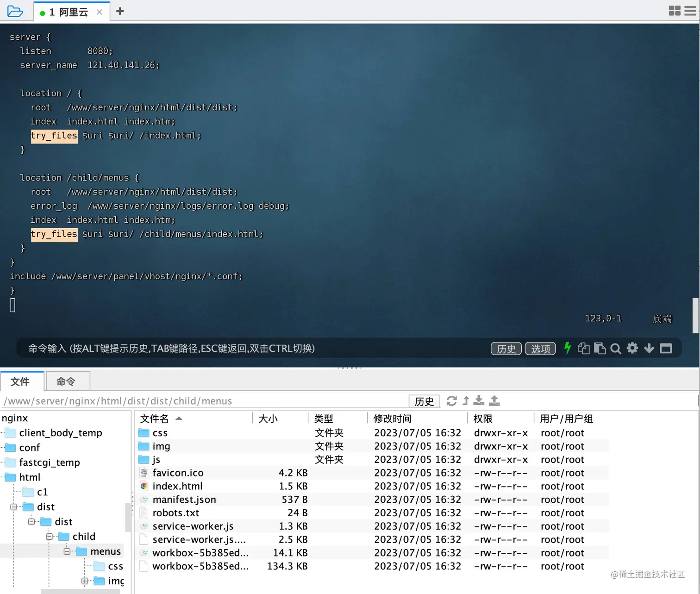Image resolution: width=700 pixels, height=594 pixels.
Task: Click the 选项 button in command bar
Action: [x=540, y=349]
